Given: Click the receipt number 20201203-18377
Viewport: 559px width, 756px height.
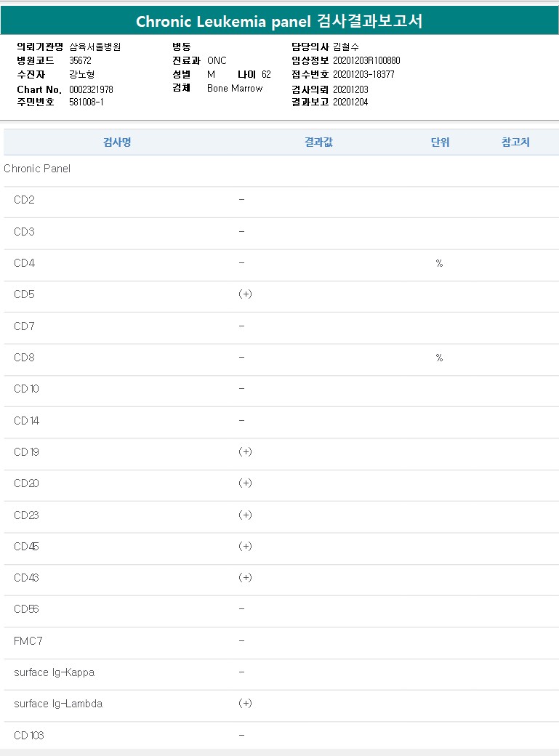Looking at the screenshot, I should click(x=363, y=75).
